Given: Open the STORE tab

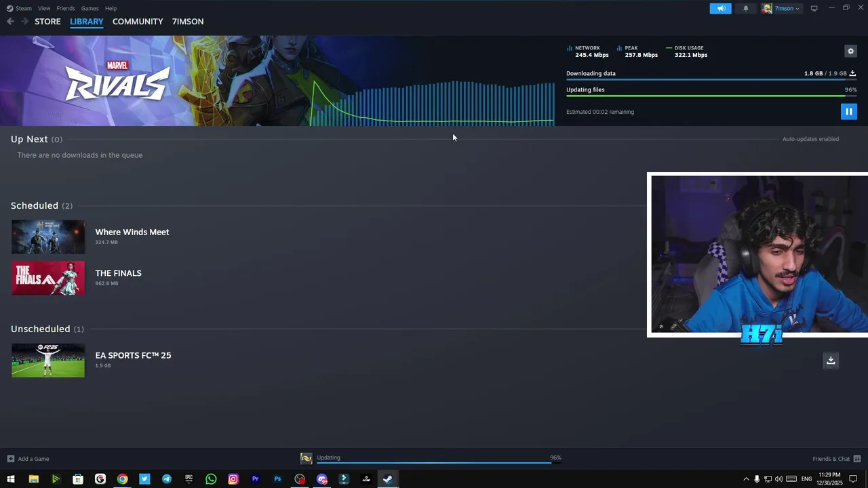Looking at the screenshot, I should click(47, 22).
